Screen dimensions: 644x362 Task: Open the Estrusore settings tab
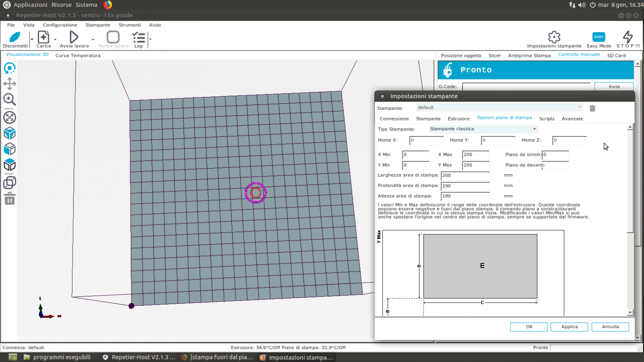tap(459, 119)
